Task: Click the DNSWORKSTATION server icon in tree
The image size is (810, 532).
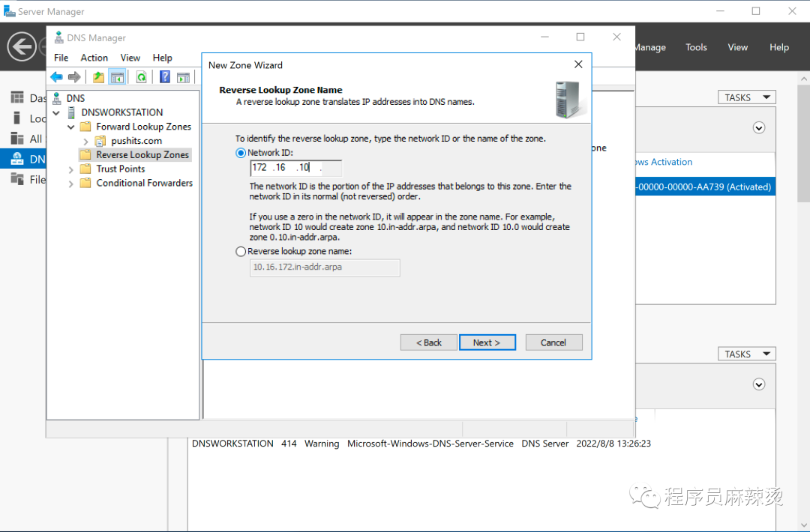Action: [x=72, y=112]
